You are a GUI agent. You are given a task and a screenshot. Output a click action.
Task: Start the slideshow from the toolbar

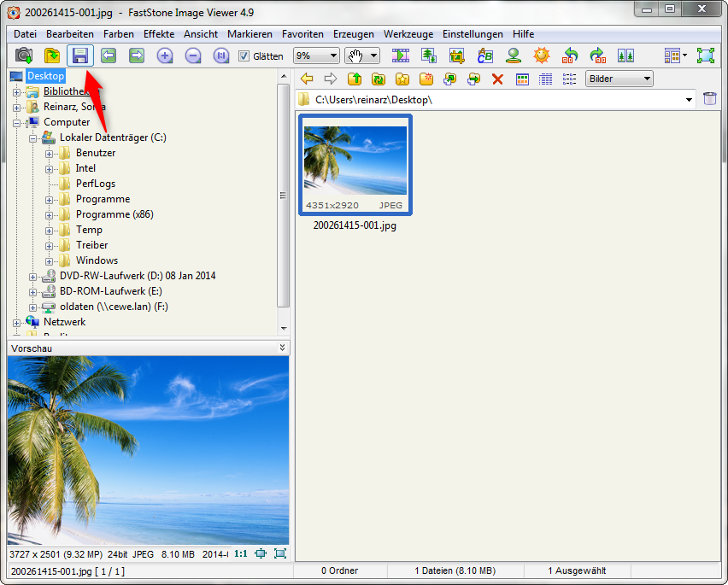tap(401, 56)
